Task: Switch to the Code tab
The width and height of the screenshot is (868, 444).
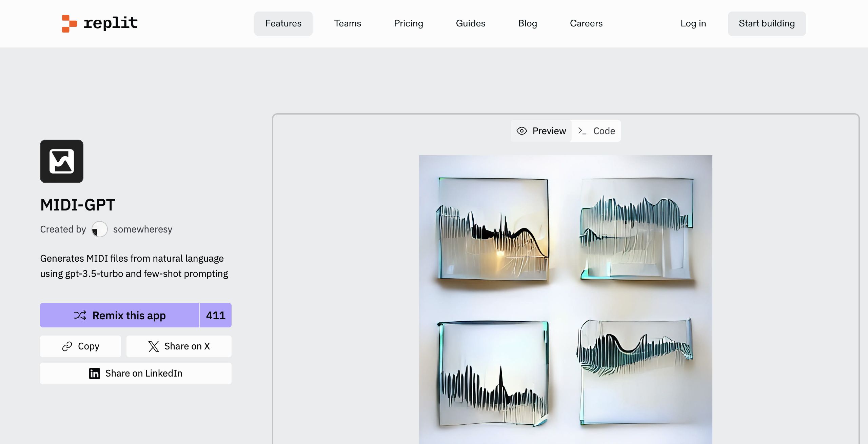Action: point(596,131)
